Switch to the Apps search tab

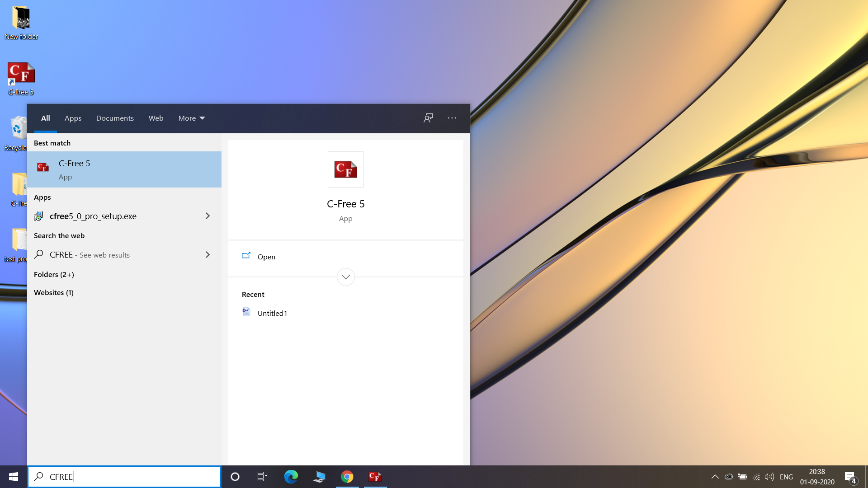73,118
